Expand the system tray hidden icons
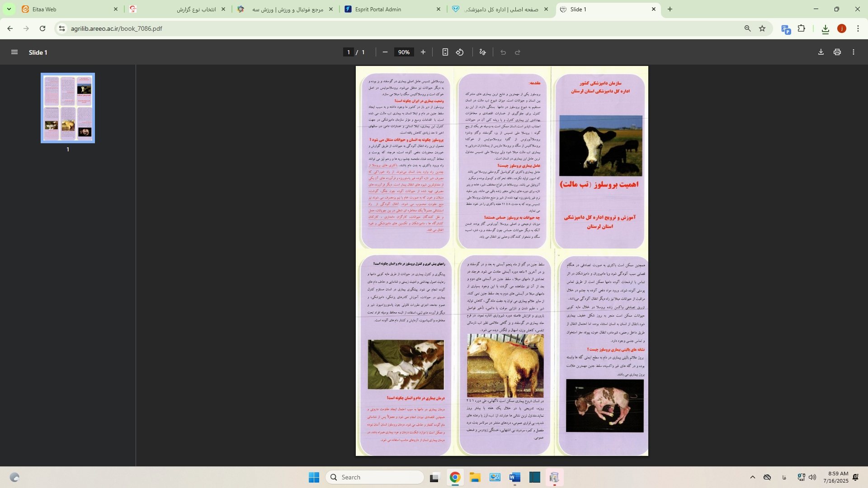Image resolution: width=868 pixels, height=488 pixels. coord(753,477)
